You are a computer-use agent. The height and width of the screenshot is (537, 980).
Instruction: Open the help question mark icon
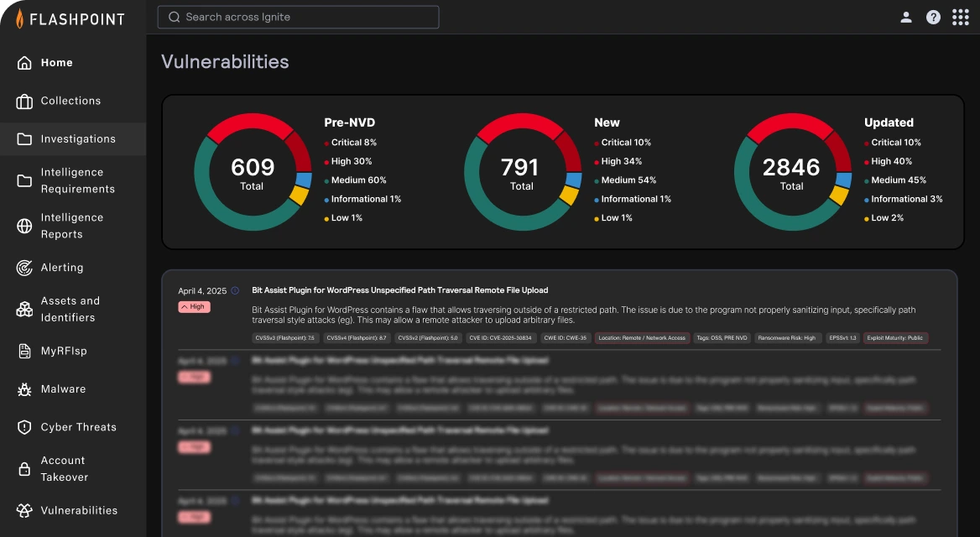tap(933, 18)
